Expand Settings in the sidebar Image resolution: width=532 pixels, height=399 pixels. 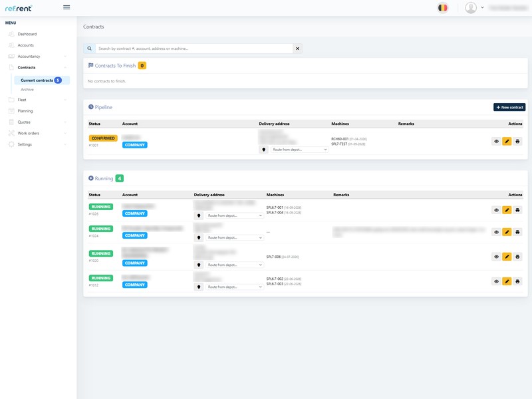37,144
